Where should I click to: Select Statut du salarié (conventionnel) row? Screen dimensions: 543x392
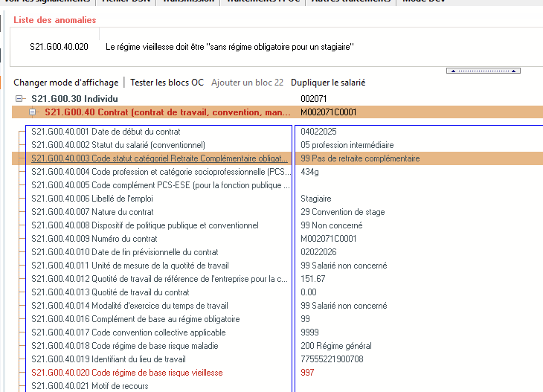pyautogui.click(x=118, y=145)
